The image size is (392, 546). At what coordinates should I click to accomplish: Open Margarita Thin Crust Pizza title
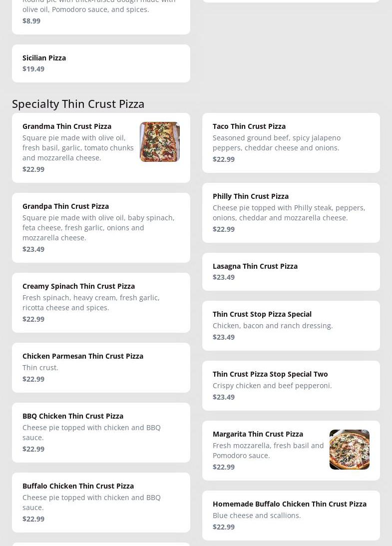pos(258,434)
